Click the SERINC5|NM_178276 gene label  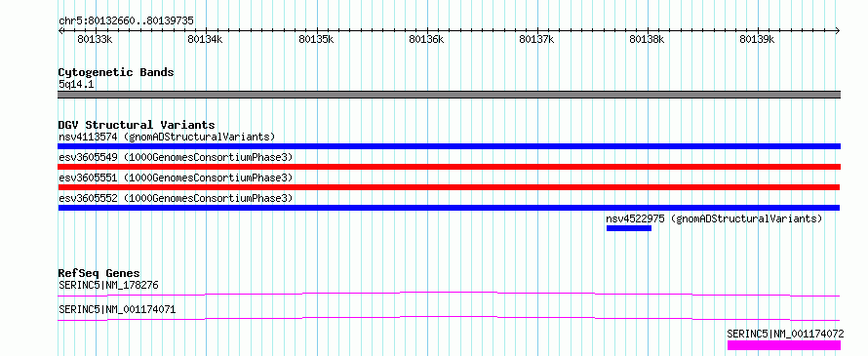click(108, 286)
